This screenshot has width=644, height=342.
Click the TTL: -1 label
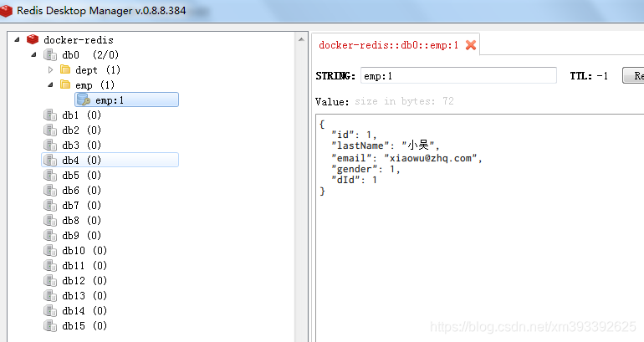click(x=589, y=76)
